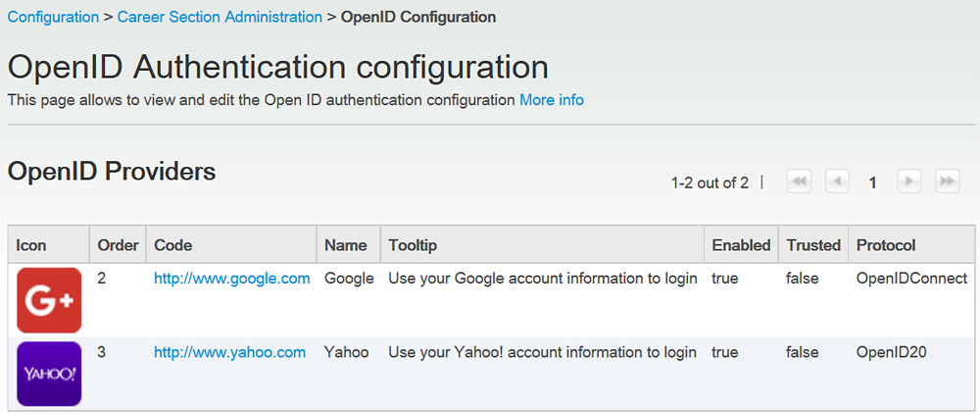
Task: Jump to last page of providers
Action: (947, 182)
